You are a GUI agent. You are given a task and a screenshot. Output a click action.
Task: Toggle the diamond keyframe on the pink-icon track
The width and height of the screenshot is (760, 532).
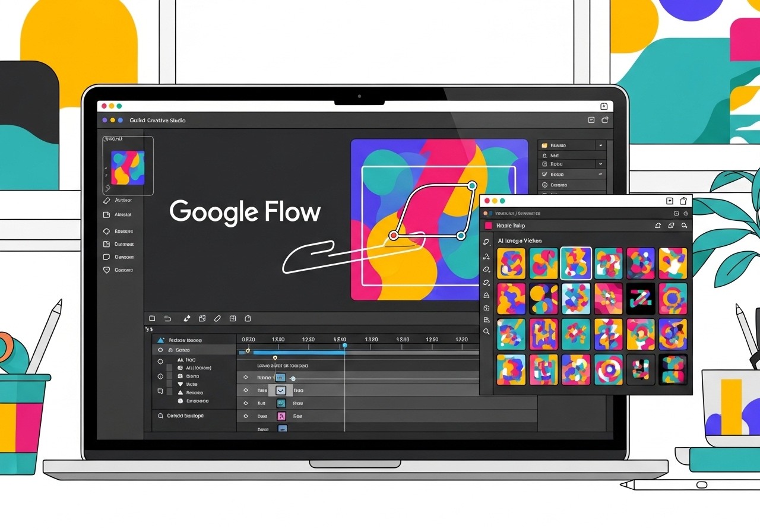tap(245, 416)
